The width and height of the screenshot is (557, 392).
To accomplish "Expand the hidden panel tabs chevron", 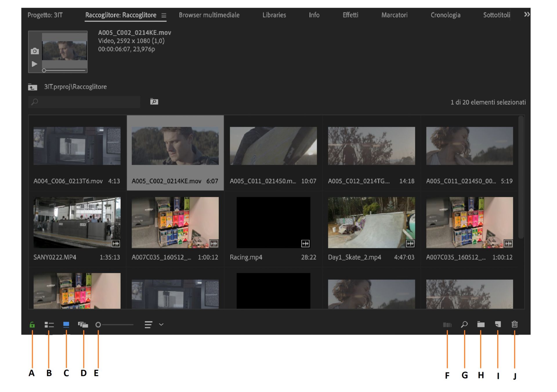I will tap(527, 15).
